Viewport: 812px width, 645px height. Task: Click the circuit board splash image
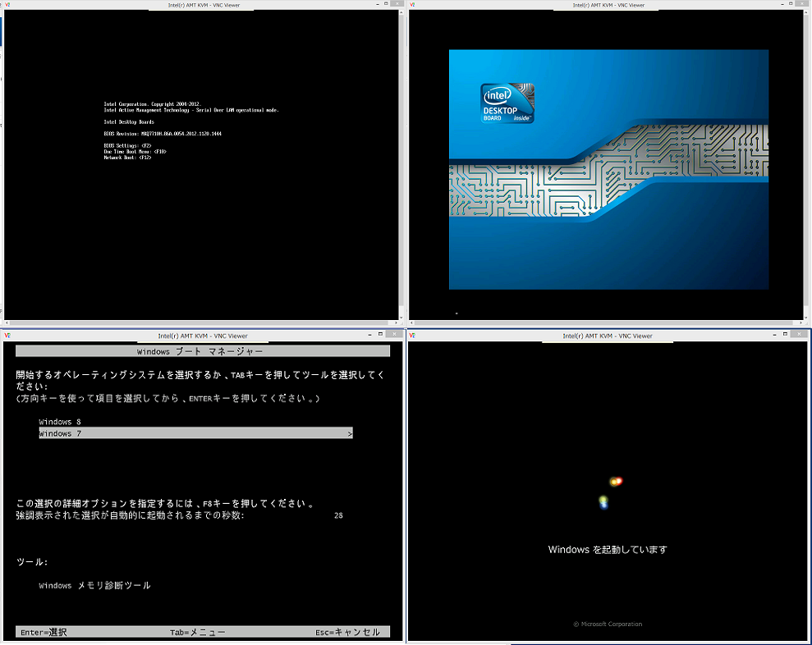pyautogui.click(x=608, y=169)
